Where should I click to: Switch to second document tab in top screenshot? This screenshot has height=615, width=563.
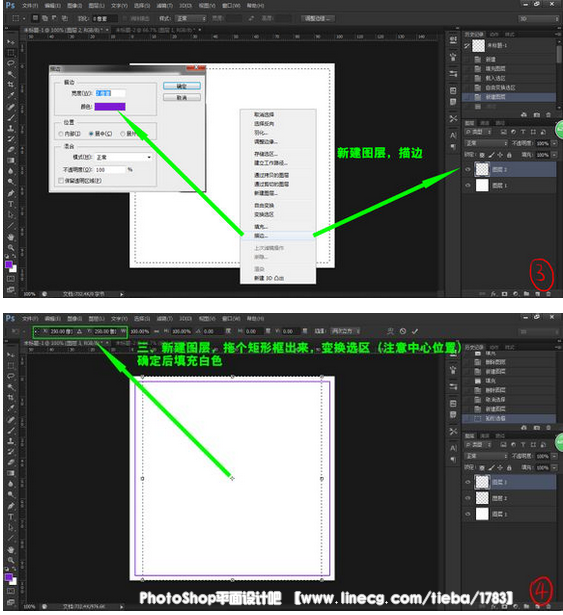pyautogui.click(x=156, y=30)
